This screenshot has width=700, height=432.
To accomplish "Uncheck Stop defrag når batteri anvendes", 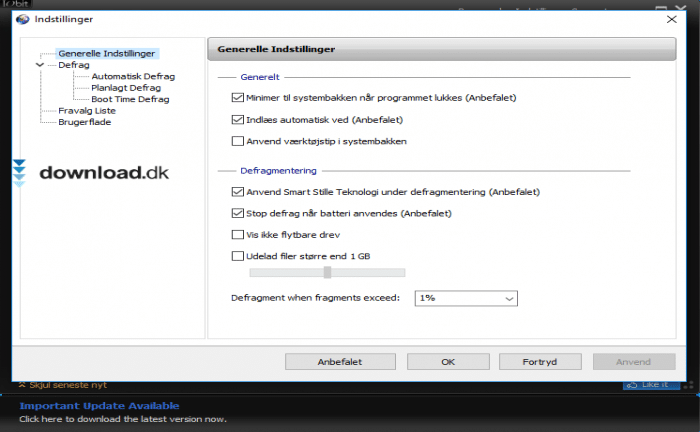I will [237, 213].
